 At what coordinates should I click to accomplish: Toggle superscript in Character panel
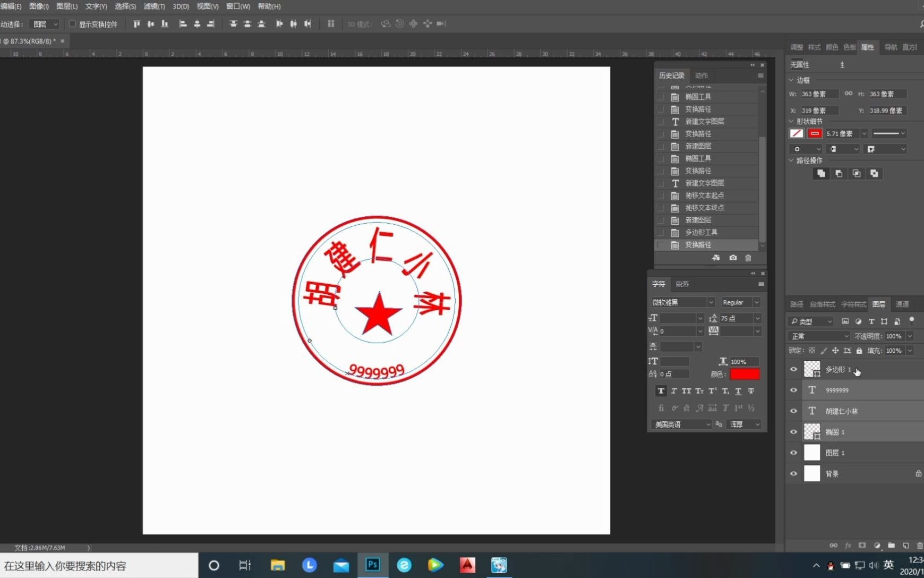[x=712, y=391]
